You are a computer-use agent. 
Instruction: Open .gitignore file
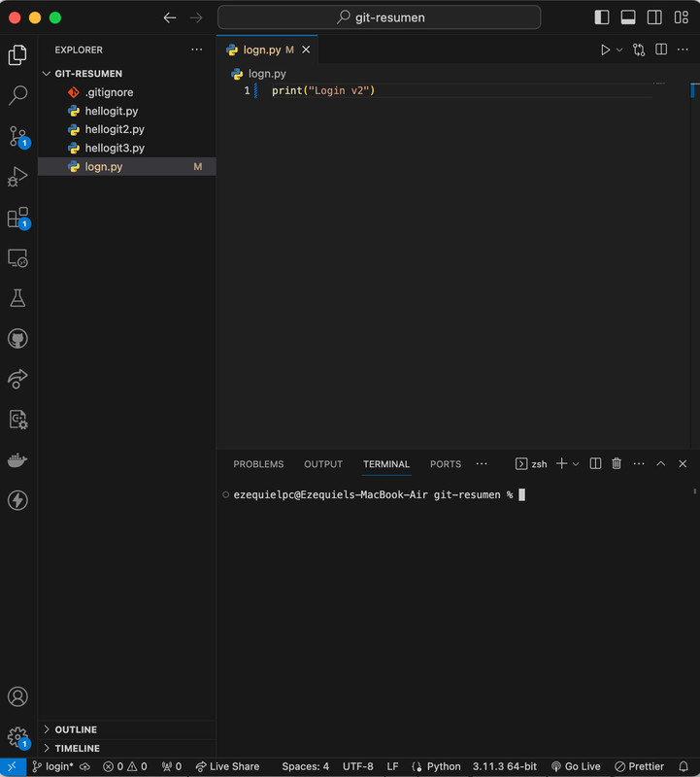click(127, 92)
